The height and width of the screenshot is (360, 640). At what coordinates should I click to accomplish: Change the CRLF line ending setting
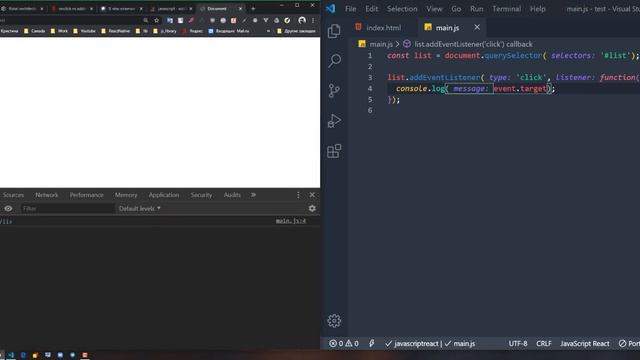tap(544, 344)
